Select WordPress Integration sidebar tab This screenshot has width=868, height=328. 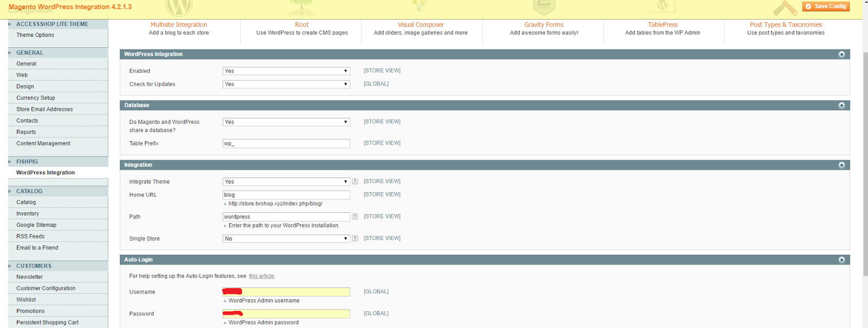(46, 172)
